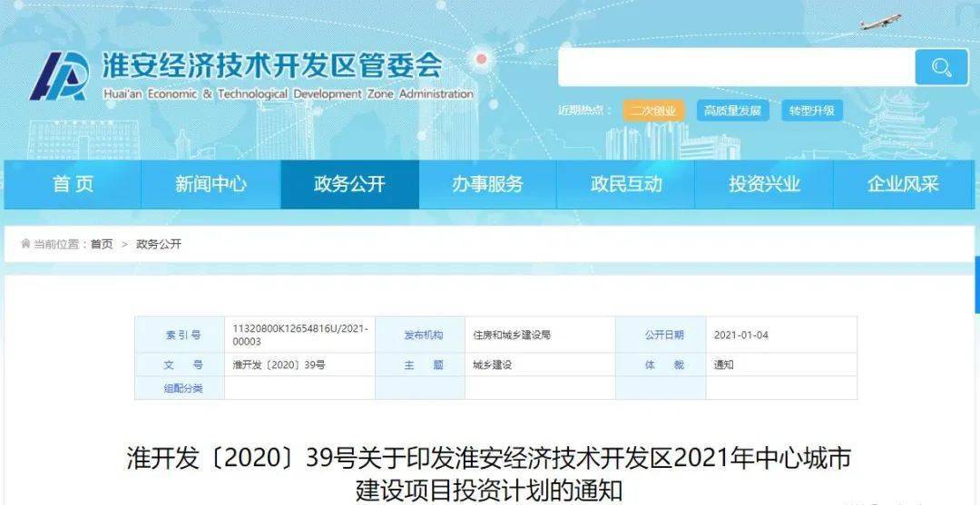Image resolution: width=980 pixels, height=505 pixels.
Task: Click the 二次创业 hot topic tag
Action: pyautogui.click(x=653, y=112)
